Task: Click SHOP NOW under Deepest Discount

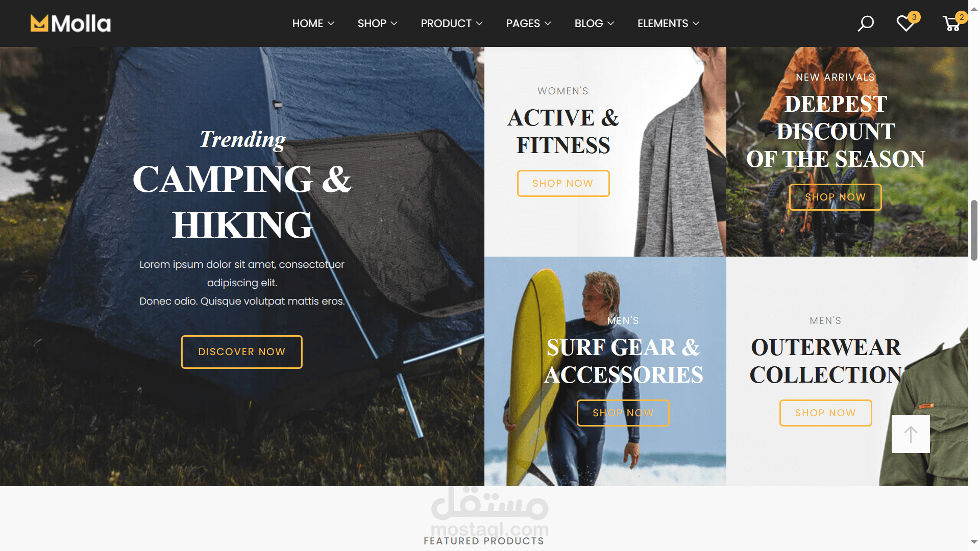Action: point(835,197)
